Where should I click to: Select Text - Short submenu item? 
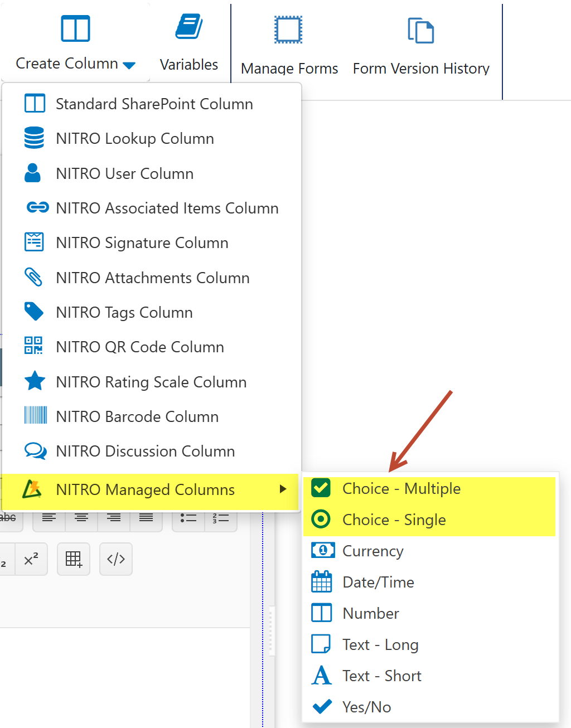click(429, 676)
